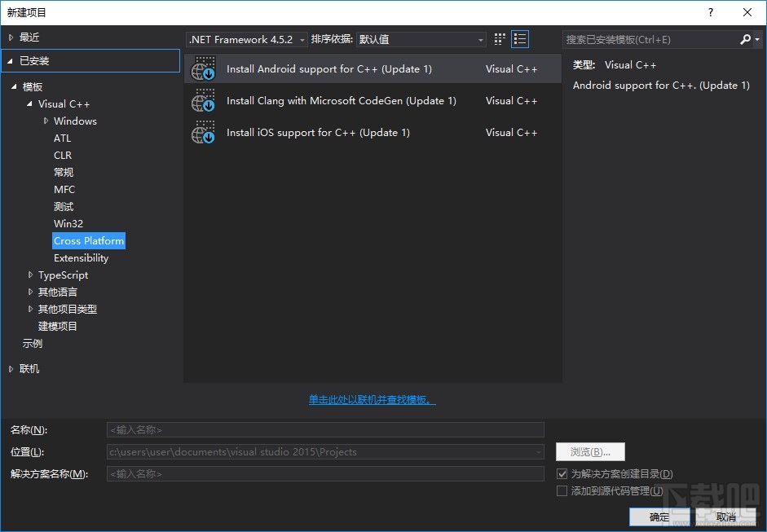Select 常规 in the template tree
Image resolution: width=767 pixels, height=532 pixels.
point(64,172)
